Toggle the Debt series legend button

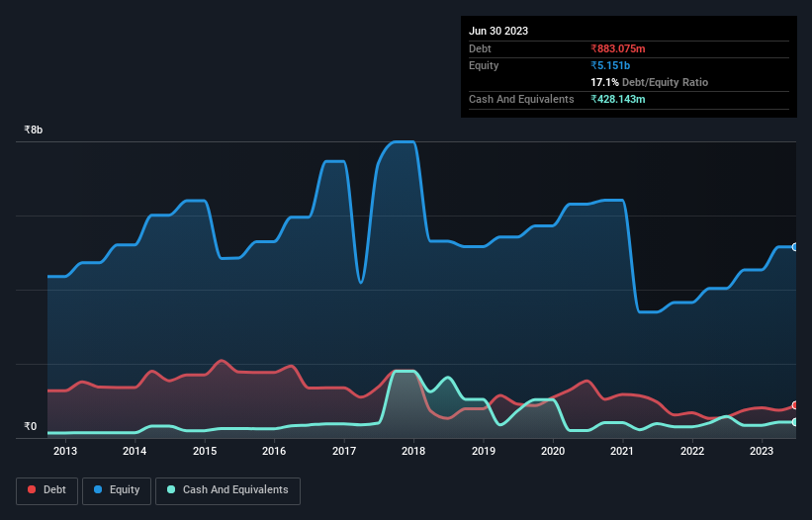tap(47, 490)
